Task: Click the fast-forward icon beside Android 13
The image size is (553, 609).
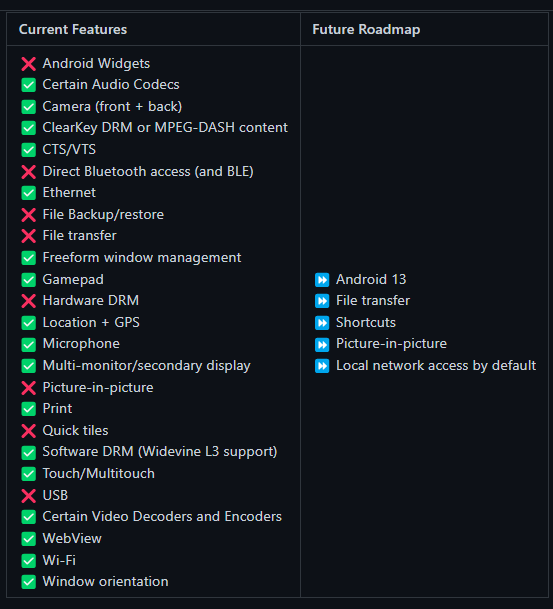Action: click(322, 280)
